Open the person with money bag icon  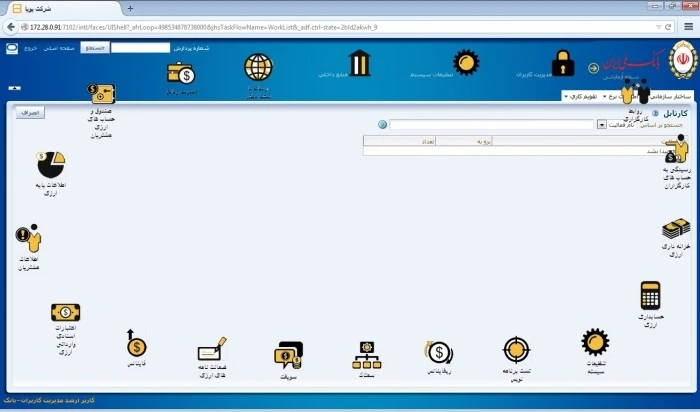[677, 149]
